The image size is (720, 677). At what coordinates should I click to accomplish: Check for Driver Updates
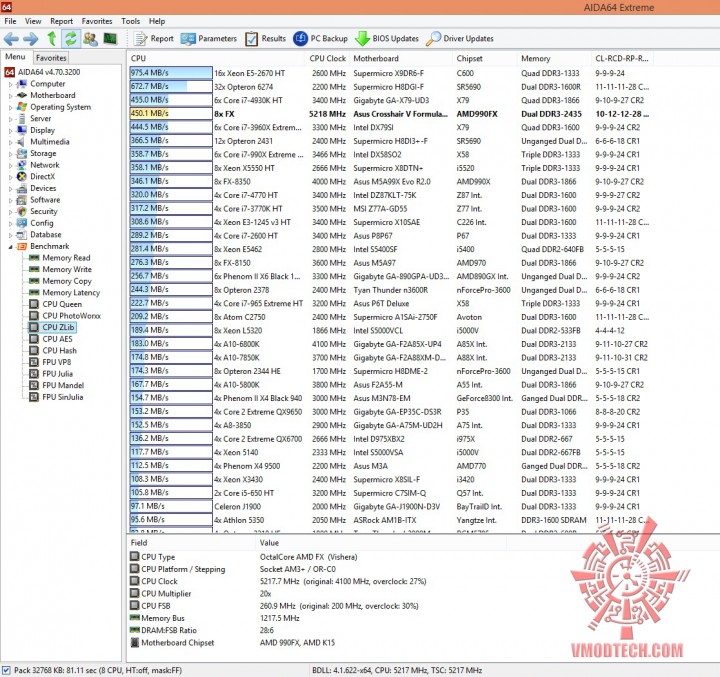click(x=460, y=39)
